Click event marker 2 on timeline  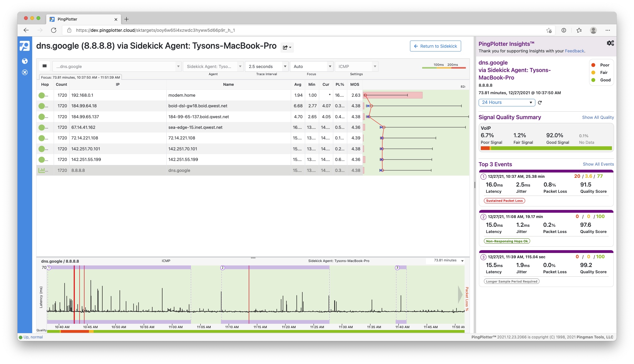pos(222,268)
